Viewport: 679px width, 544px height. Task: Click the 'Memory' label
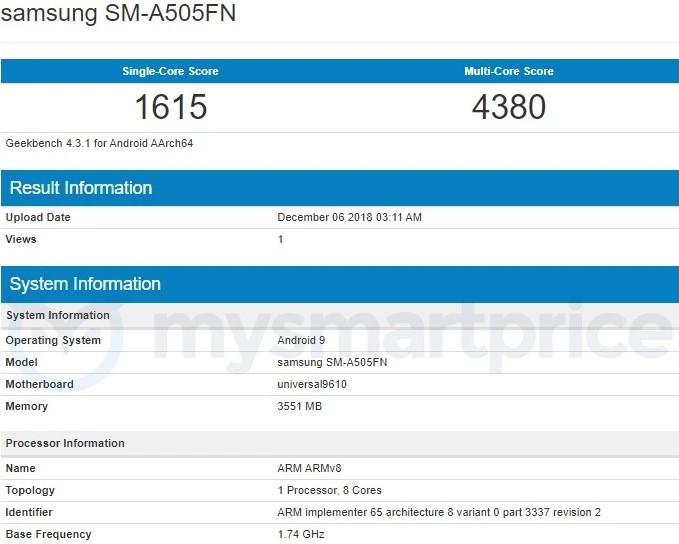pyautogui.click(x=26, y=406)
